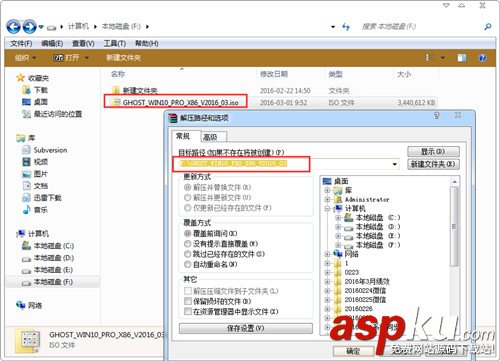The image size is (500, 361).
Task: Select the 解压并替换文件 radio button
Action: tap(188, 187)
